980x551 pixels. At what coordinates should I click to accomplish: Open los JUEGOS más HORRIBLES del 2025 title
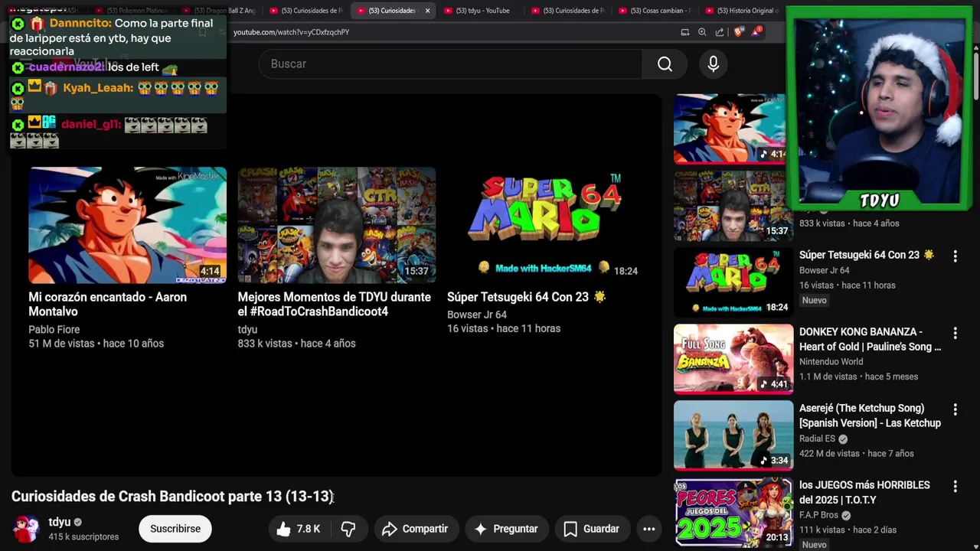point(864,492)
